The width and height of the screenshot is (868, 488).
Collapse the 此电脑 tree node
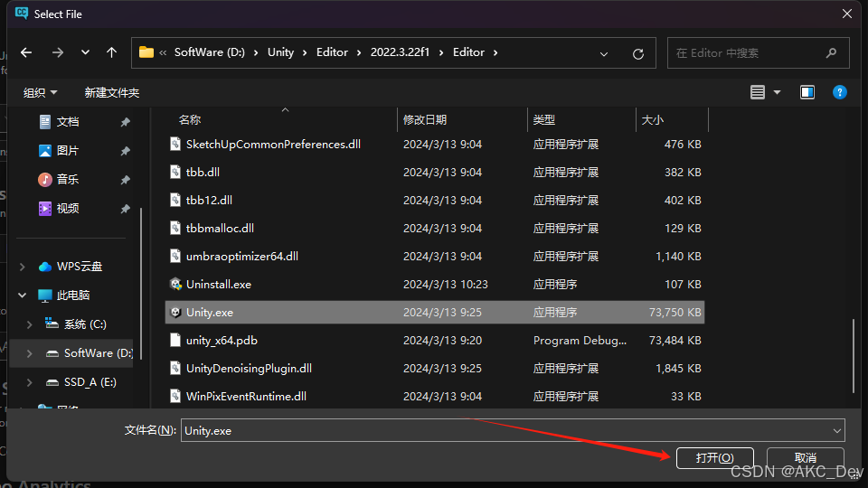(x=22, y=296)
